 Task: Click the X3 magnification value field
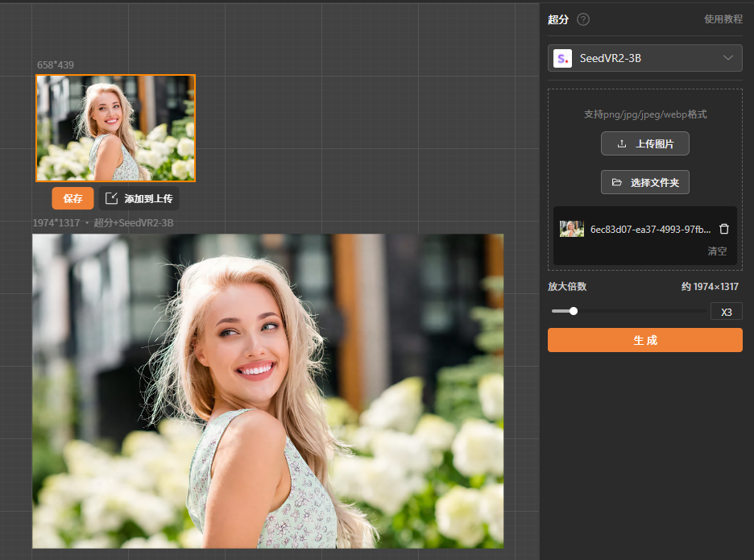point(726,312)
